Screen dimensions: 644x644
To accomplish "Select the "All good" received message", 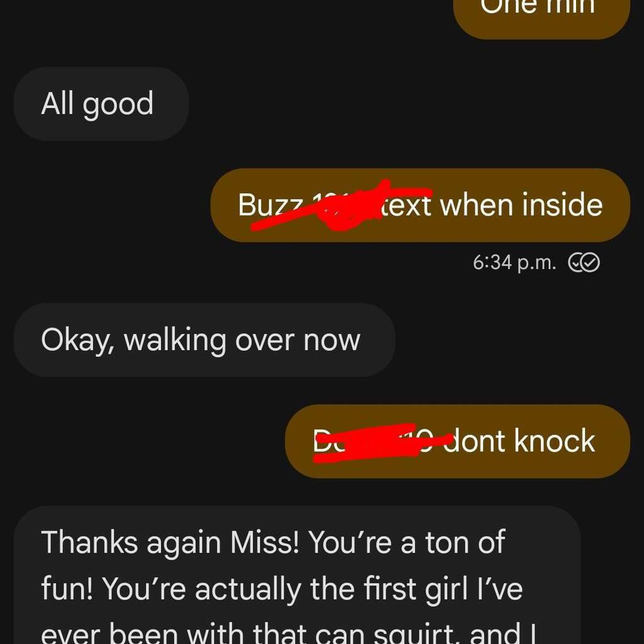I will [101, 104].
